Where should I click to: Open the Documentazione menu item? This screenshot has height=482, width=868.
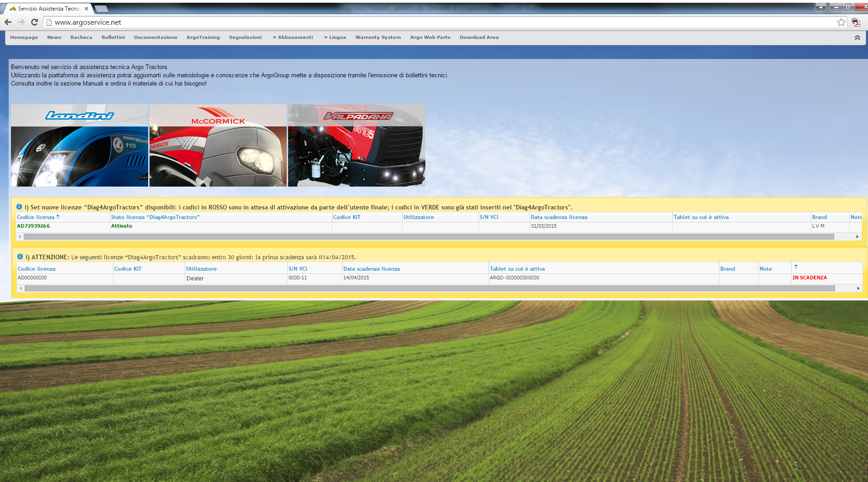coord(155,37)
